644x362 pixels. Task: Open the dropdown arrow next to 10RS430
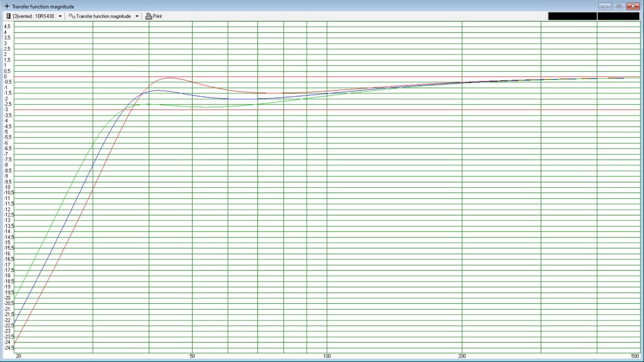tap(60, 16)
